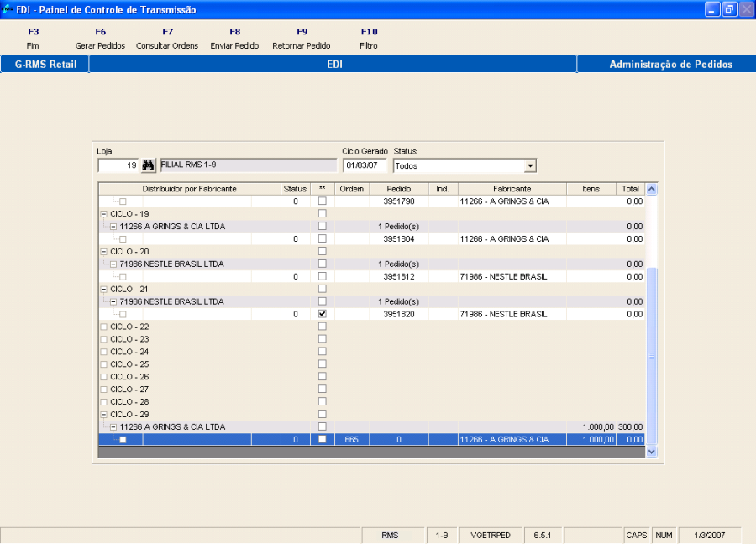This screenshot has height=544, width=756.
Task: Click F6 Gerar Pedidos
Action: [x=100, y=39]
